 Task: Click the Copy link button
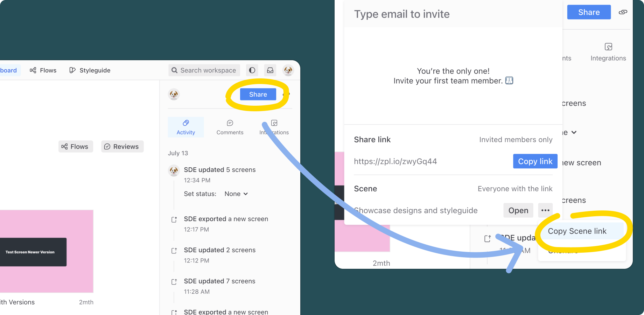pos(535,161)
